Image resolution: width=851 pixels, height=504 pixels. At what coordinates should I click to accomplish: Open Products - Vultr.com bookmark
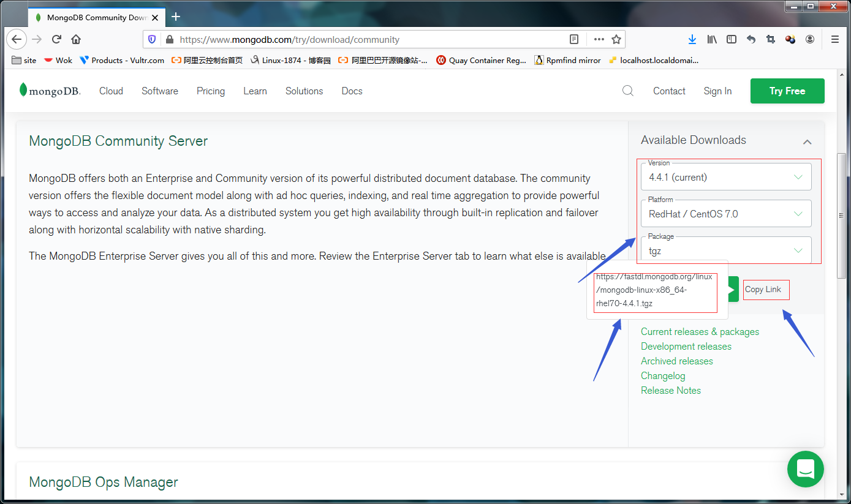click(x=122, y=60)
